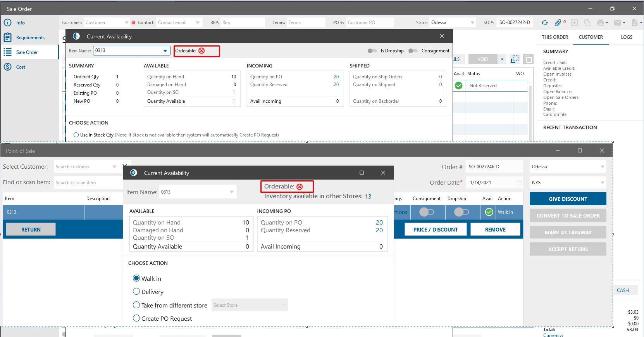This screenshot has height=337, width=644.
Task: Expand the Contact email dropdown
Action: 198,22
